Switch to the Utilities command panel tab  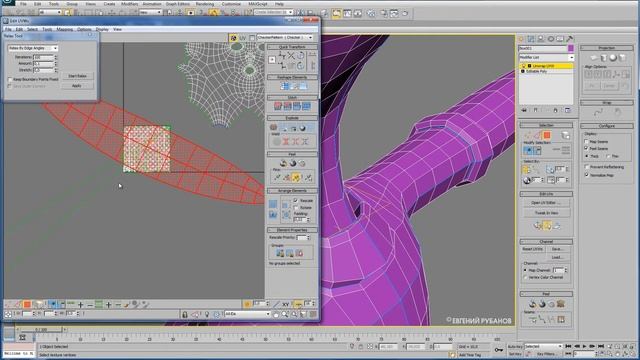(x=570, y=39)
